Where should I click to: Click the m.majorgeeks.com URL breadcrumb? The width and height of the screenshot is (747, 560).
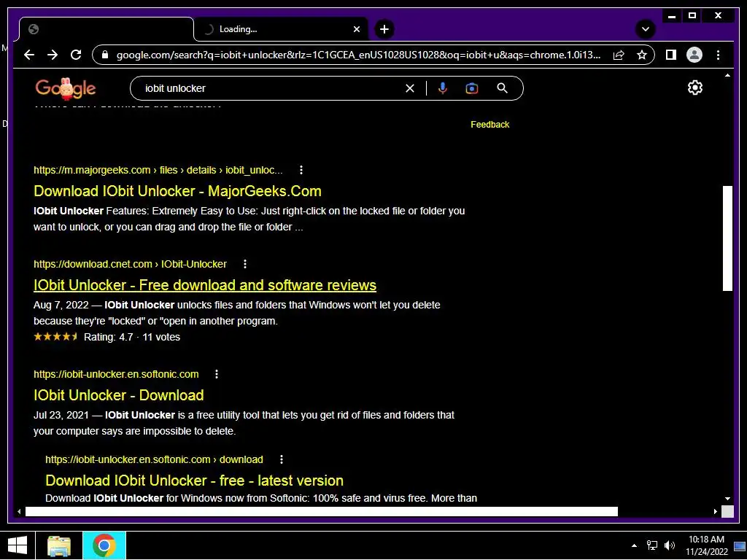(x=158, y=170)
